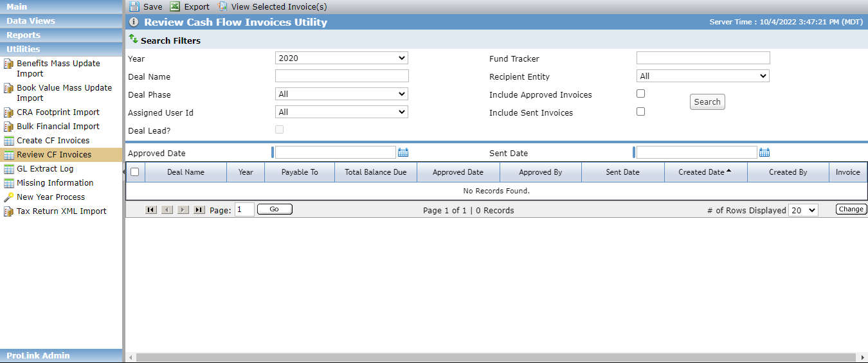Click the Tax Return XML Import icon
This screenshot has height=363, width=868.
pyautogui.click(x=9, y=211)
